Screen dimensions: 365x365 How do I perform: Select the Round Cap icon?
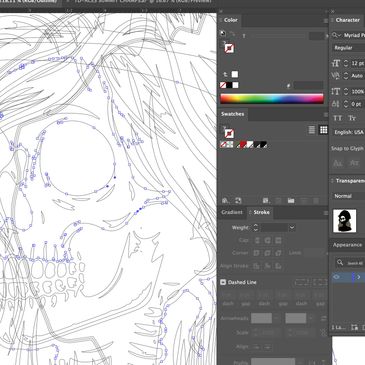[268, 240]
